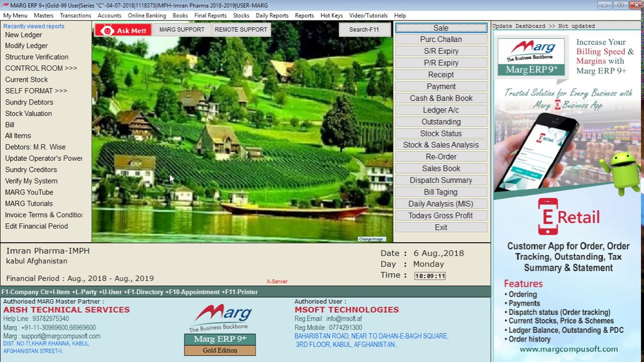Expand the SELF FORMAT >>> entry
The width and height of the screenshot is (644, 362).
36,90
